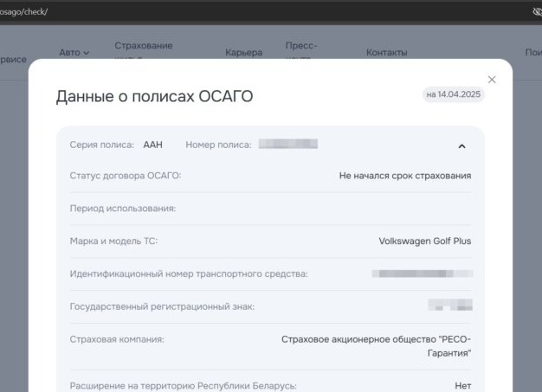
Task: Select the value Volkswagen Golf Plus
Action: pyautogui.click(x=425, y=241)
